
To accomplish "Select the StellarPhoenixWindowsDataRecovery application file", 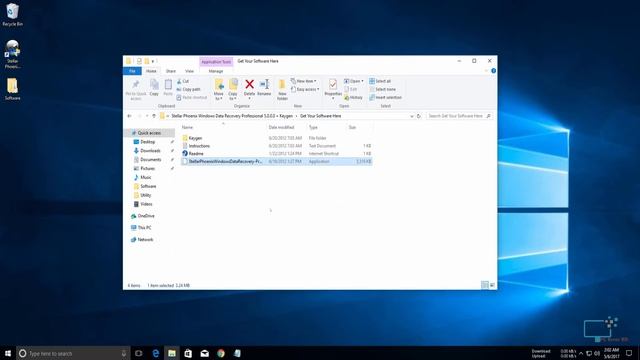I will (276, 161).
